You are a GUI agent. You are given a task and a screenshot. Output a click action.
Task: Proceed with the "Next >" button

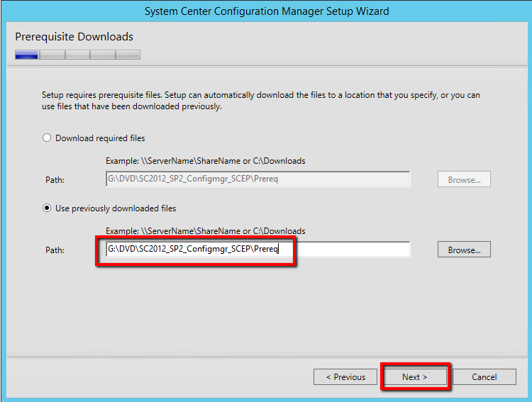(x=415, y=377)
